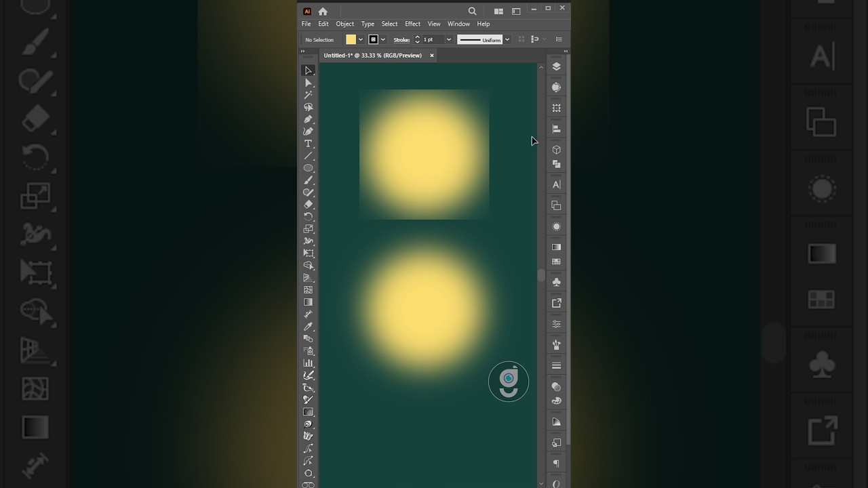This screenshot has height=488, width=868.
Task: Open the Select menu
Action: (389, 24)
